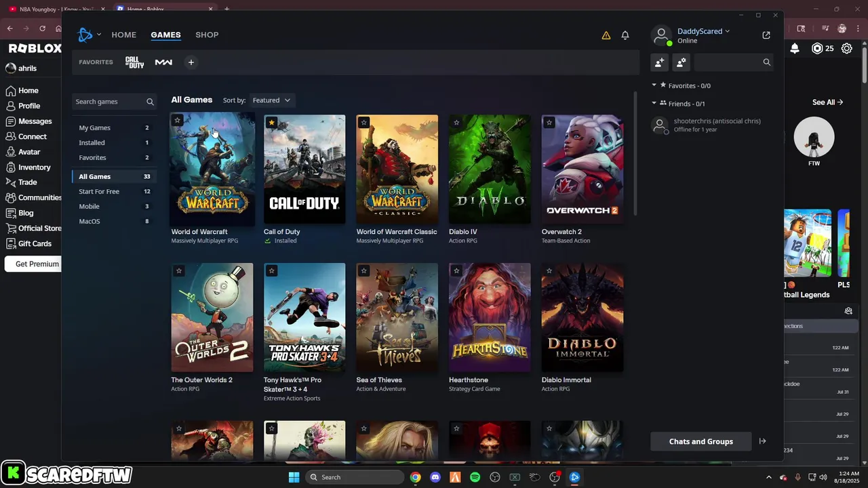868x488 pixels.
Task: Open Roblox settings gear in browser
Action: [x=847, y=48]
